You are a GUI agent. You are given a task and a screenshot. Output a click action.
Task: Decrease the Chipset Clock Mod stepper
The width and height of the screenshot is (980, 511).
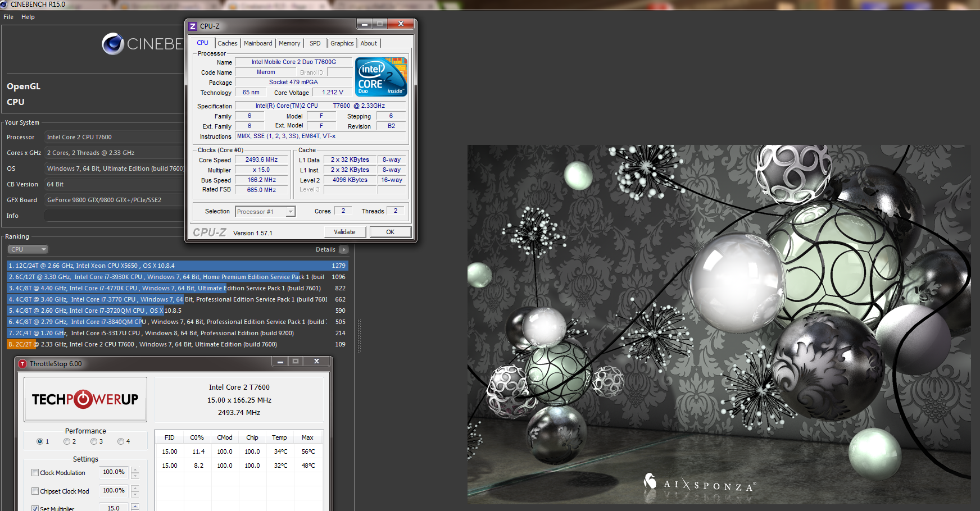(x=135, y=494)
